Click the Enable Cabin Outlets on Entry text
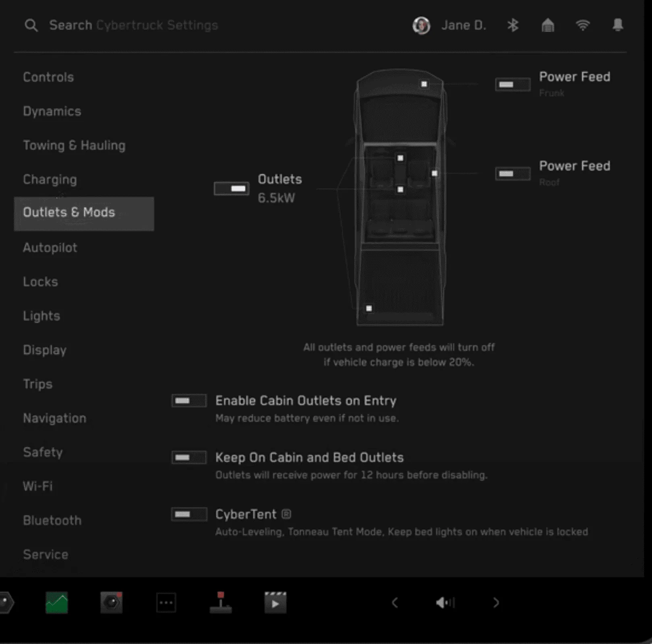The image size is (652, 644). tap(306, 401)
